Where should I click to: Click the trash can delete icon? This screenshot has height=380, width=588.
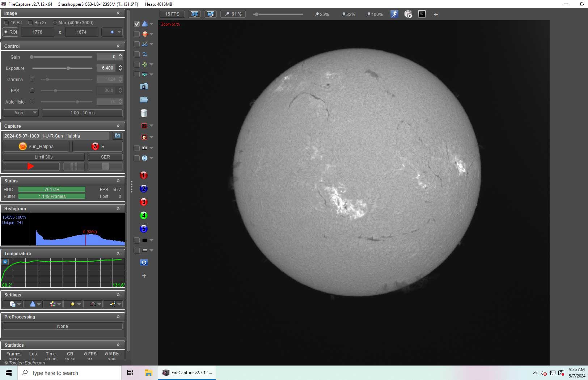(x=144, y=113)
